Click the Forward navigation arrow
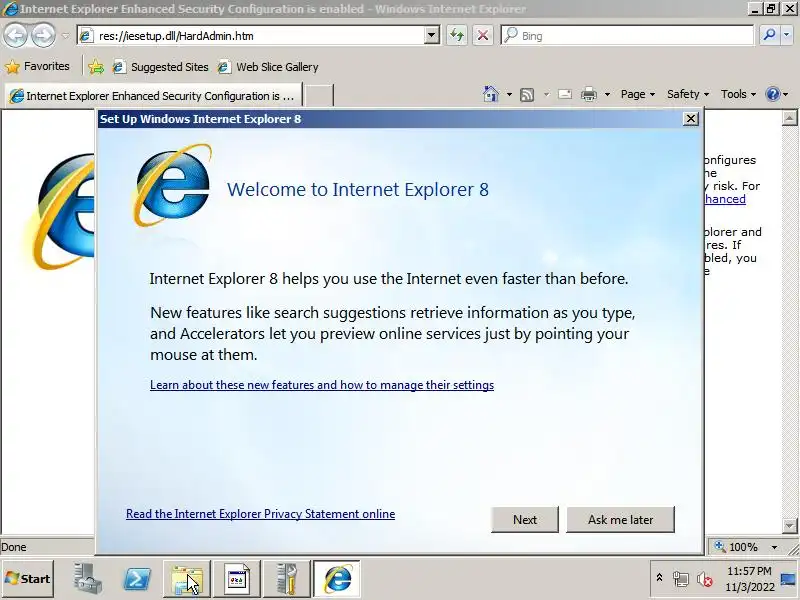This screenshot has width=800, height=600. [43, 36]
